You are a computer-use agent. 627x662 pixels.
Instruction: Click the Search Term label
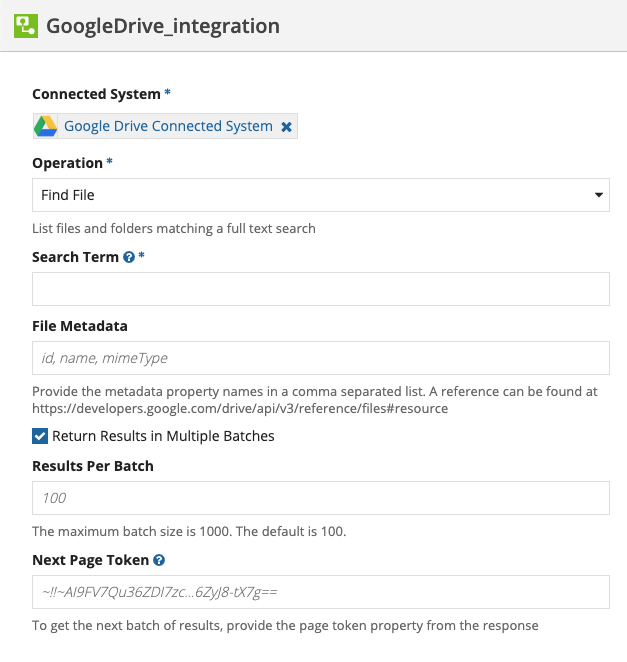point(76,257)
